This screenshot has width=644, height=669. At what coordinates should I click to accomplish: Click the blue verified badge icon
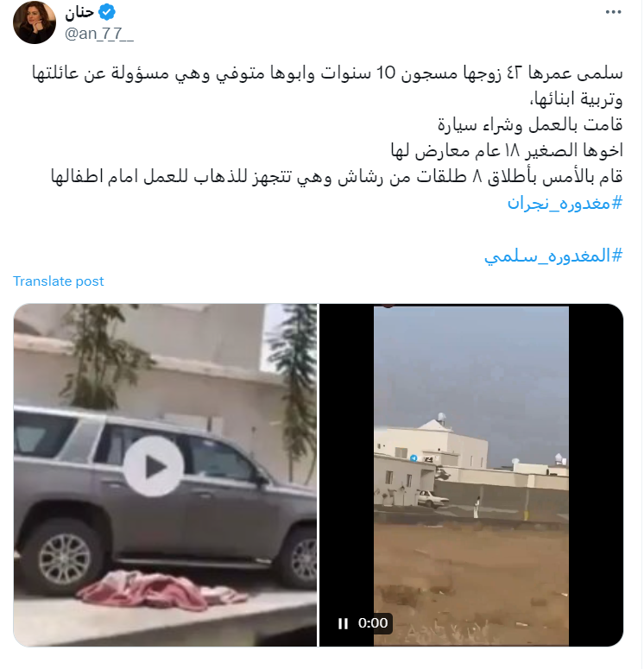coord(107,12)
